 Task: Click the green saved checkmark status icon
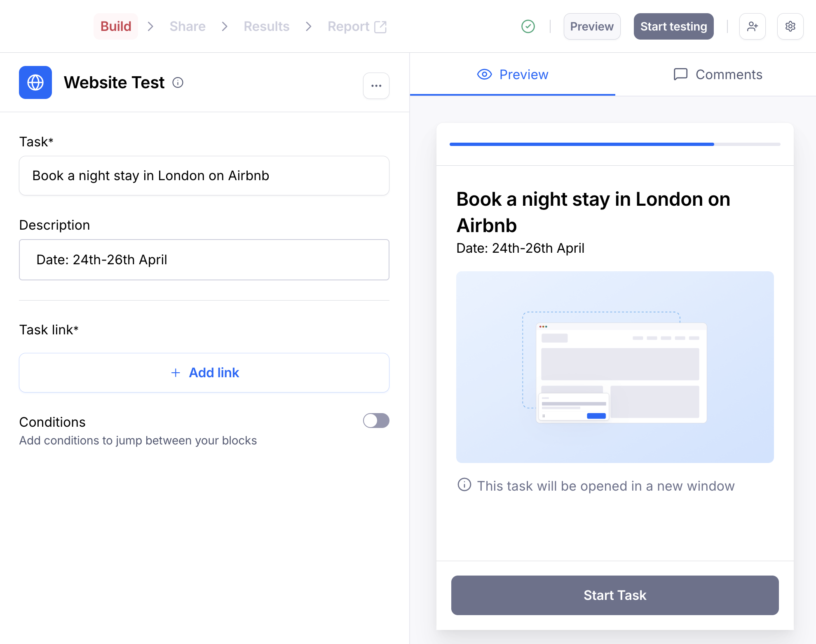tap(528, 26)
